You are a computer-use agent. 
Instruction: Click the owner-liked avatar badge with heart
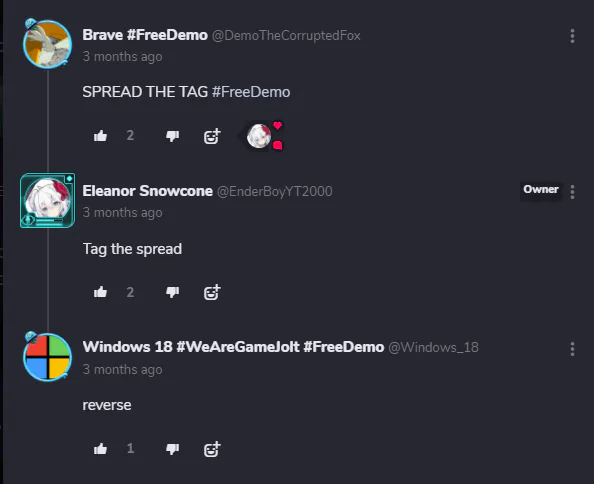(261, 136)
